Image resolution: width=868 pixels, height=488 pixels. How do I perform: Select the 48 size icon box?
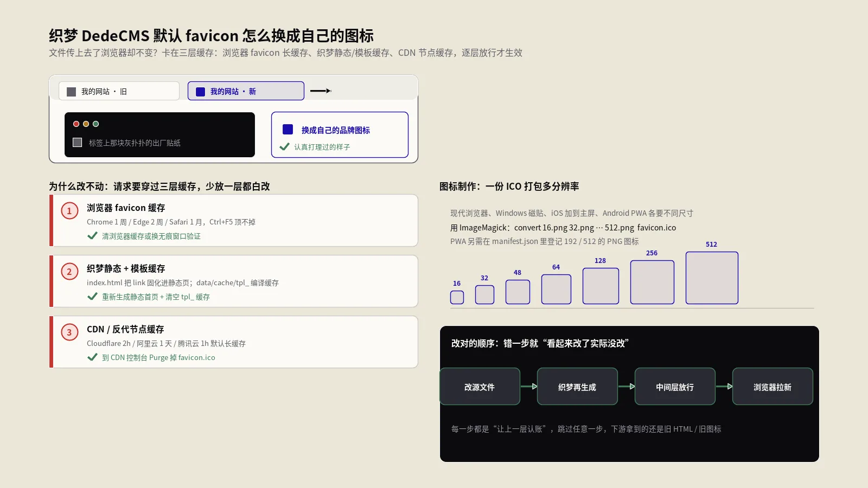(x=518, y=292)
